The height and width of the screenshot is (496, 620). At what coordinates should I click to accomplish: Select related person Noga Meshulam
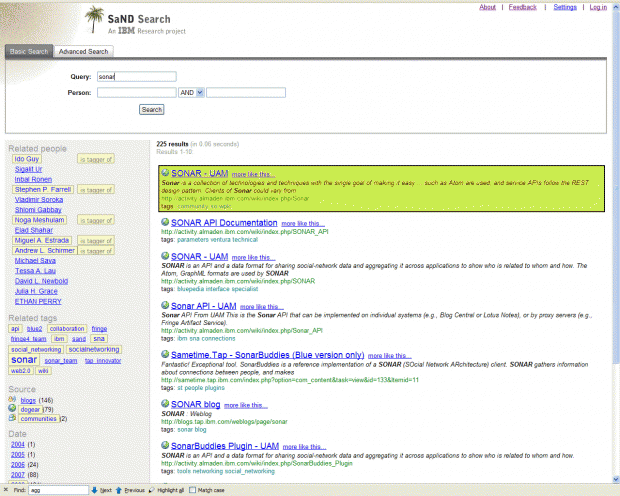coord(39,220)
